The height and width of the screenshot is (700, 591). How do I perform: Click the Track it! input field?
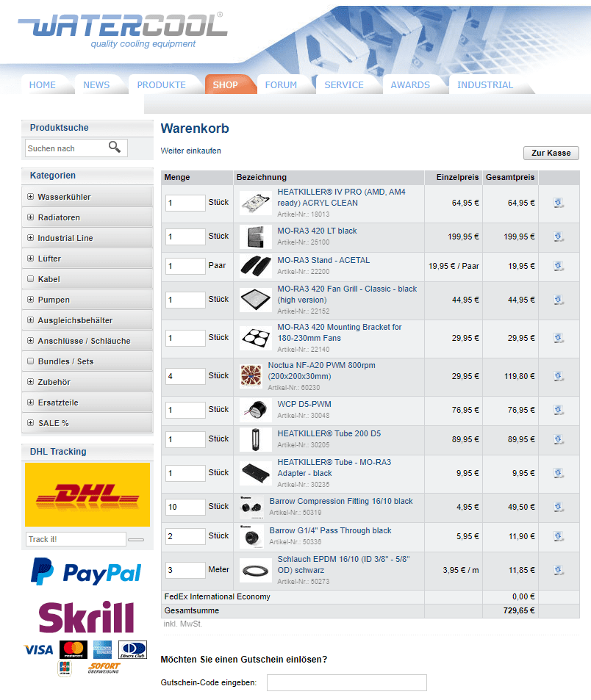point(76,539)
